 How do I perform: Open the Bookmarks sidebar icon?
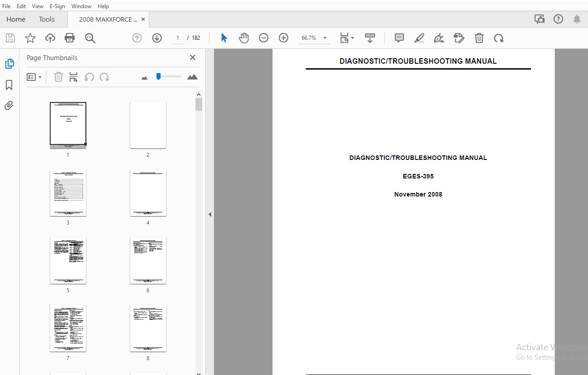point(9,85)
